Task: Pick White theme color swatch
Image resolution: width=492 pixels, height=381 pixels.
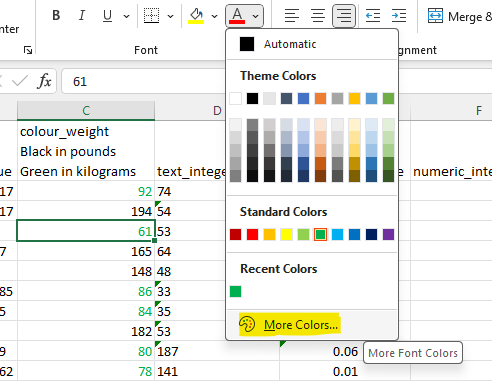Action: [236, 99]
